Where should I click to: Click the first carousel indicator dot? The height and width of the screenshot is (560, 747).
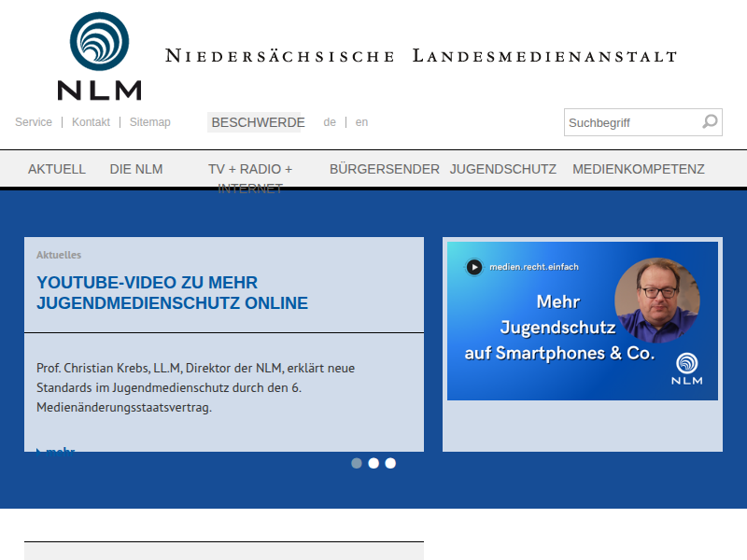point(357,463)
